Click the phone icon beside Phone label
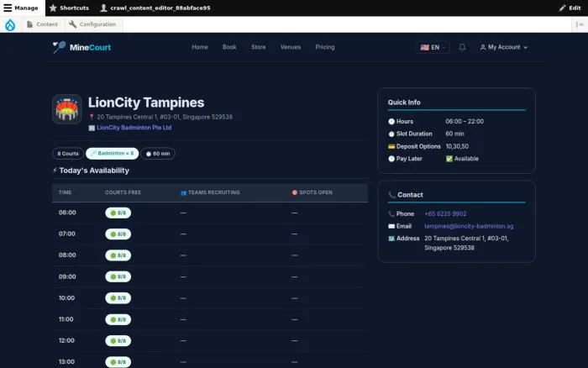588x368 pixels. click(x=391, y=213)
